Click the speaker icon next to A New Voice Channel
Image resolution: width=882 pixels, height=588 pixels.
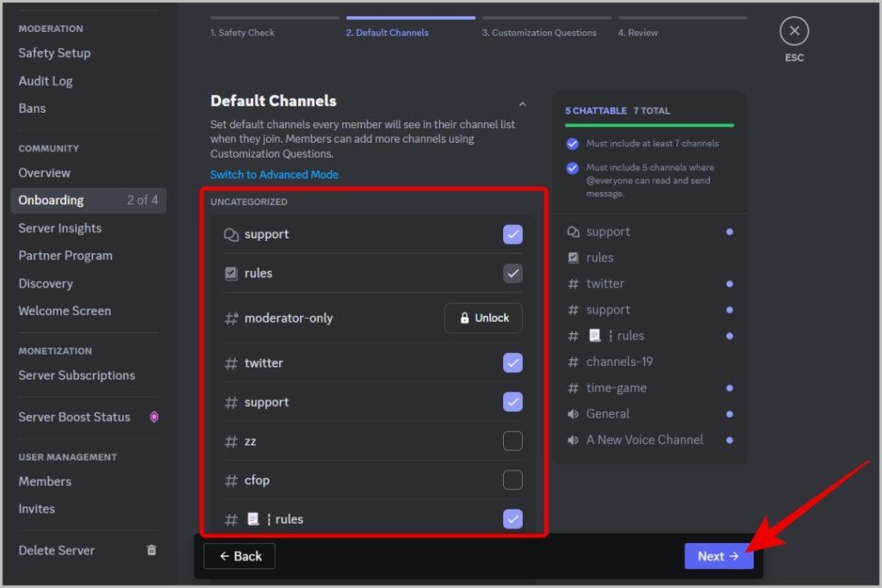coord(573,440)
